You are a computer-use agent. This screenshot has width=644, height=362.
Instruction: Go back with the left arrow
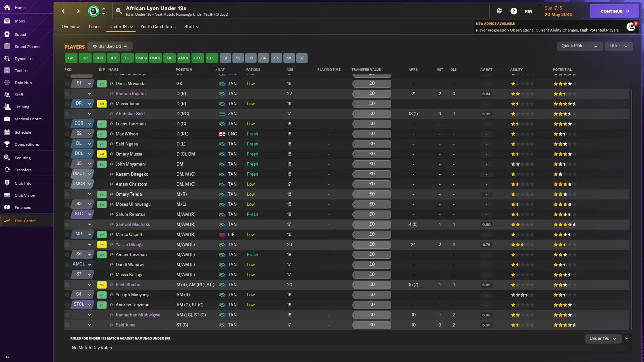click(x=63, y=11)
